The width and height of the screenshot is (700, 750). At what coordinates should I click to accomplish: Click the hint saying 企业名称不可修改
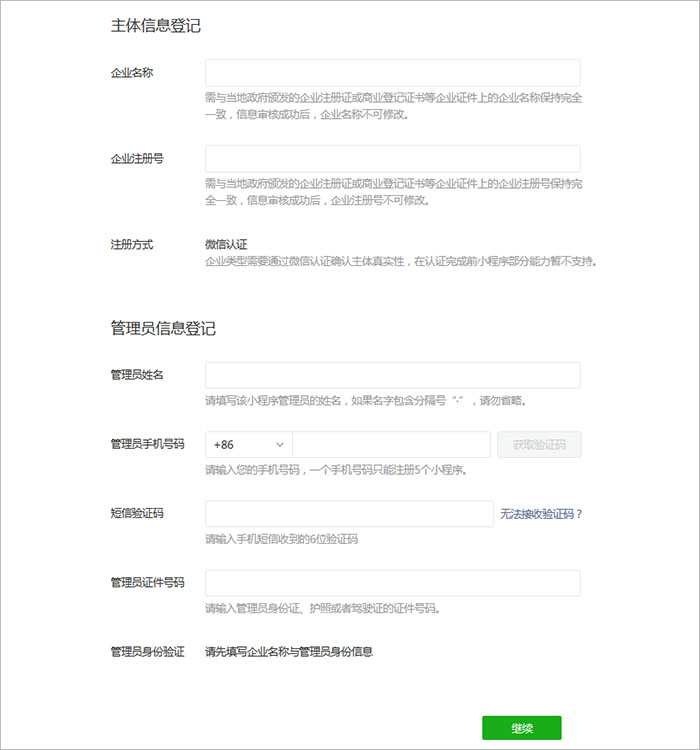(x=394, y=106)
